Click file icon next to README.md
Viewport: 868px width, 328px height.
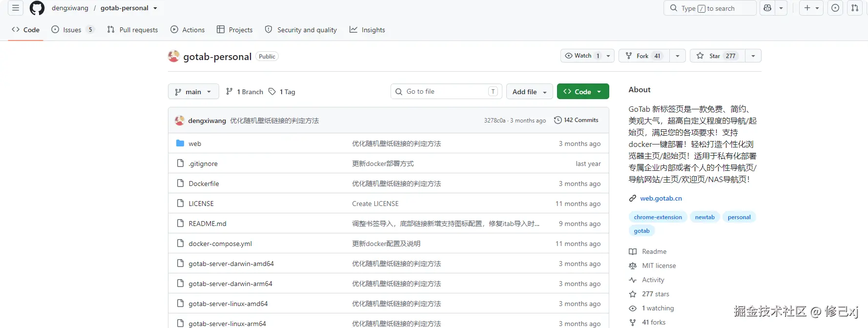180,223
